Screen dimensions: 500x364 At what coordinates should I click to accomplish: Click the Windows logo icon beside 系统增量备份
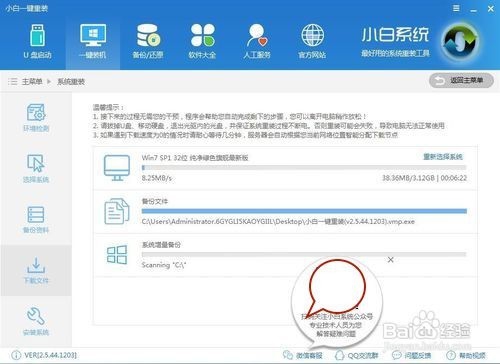pos(117,255)
